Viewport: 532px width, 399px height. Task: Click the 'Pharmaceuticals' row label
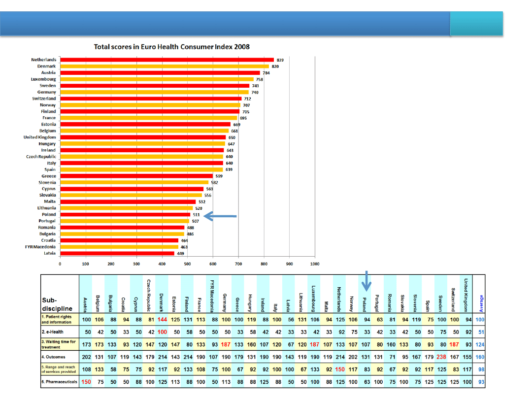coord(59,382)
